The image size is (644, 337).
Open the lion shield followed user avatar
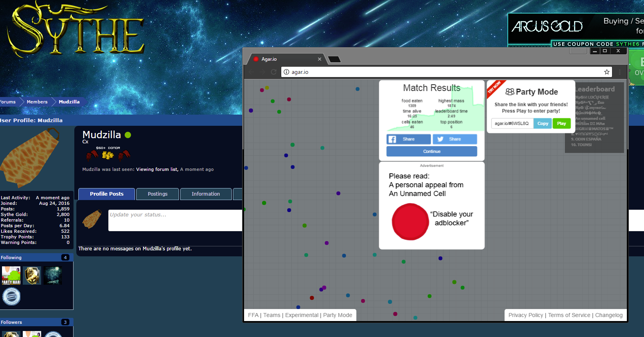tap(32, 276)
